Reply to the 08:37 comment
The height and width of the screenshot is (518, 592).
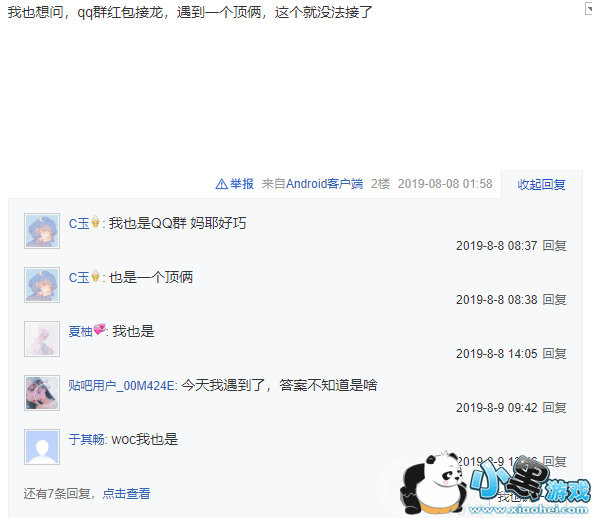(x=554, y=246)
